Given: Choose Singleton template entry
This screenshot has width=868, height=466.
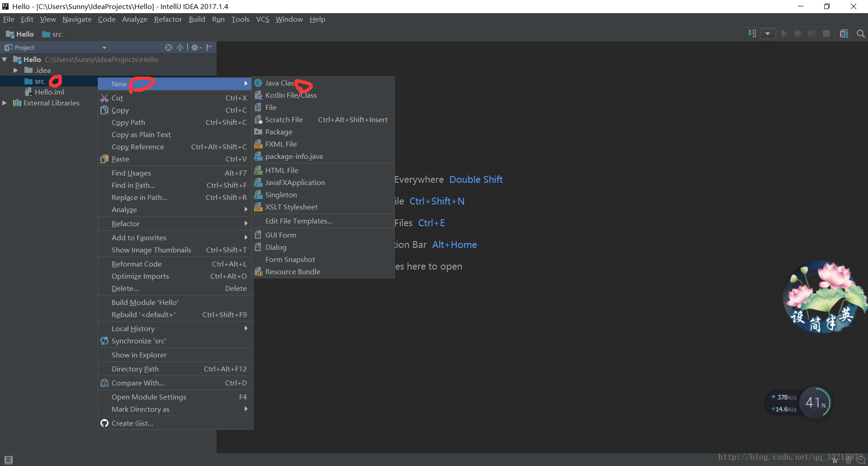Looking at the screenshot, I should coord(323,195).
